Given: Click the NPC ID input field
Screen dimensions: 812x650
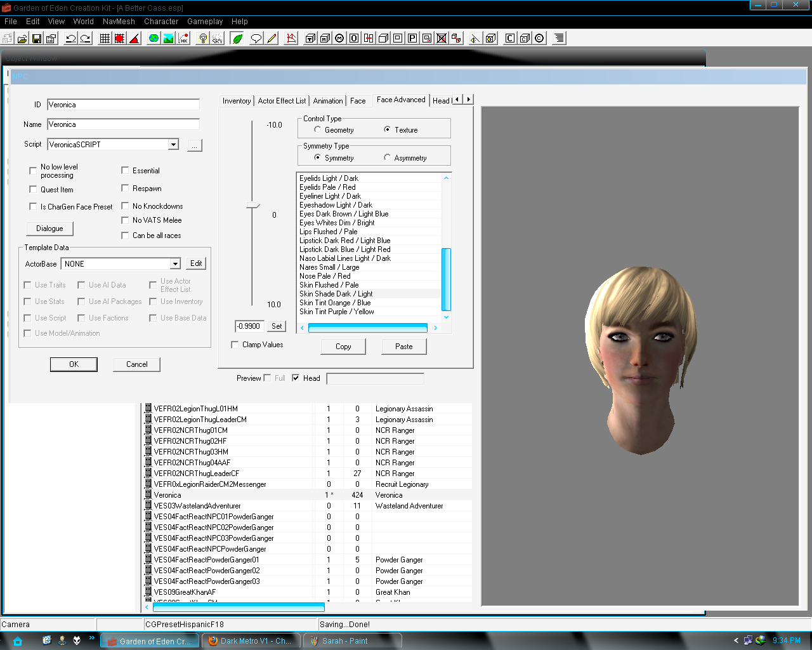Looking at the screenshot, I should 123,105.
